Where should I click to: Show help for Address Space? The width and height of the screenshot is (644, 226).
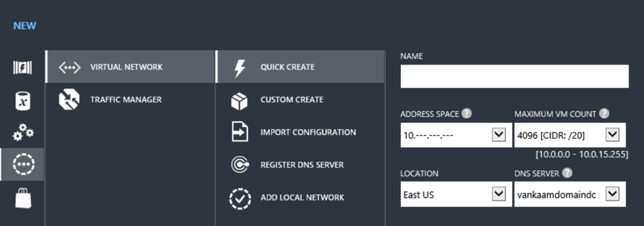pyautogui.click(x=466, y=113)
